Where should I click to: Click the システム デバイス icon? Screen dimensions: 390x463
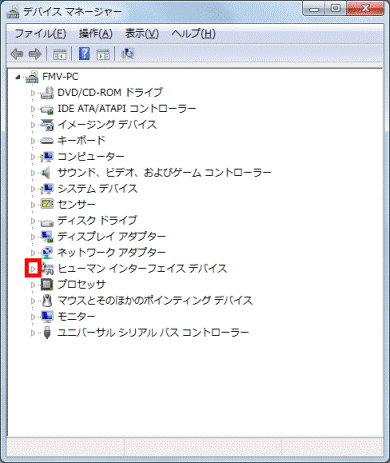click(47, 189)
